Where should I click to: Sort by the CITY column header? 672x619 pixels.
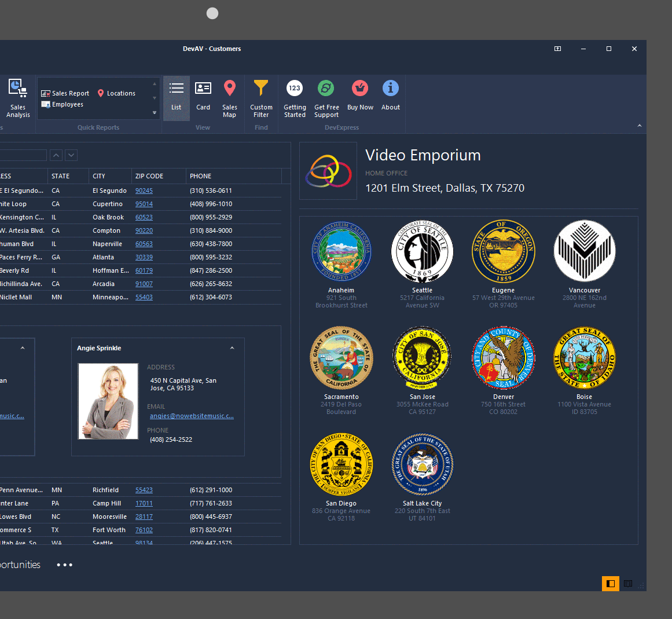coord(110,176)
